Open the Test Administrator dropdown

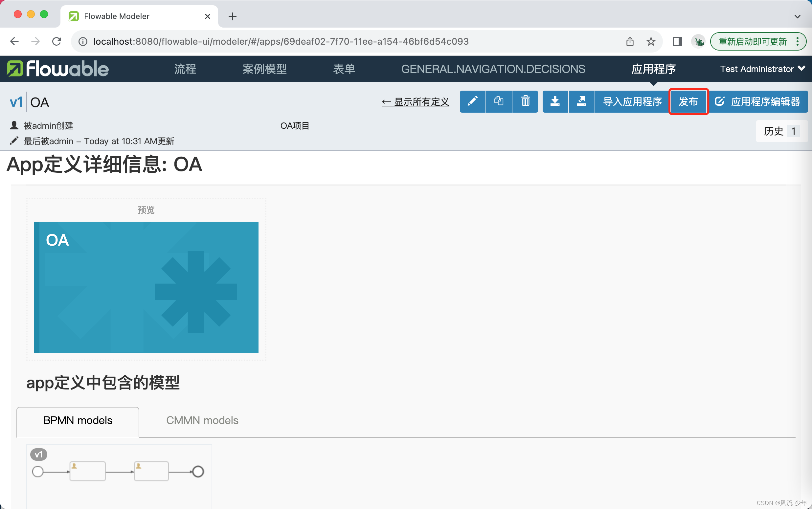pyautogui.click(x=762, y=69)
